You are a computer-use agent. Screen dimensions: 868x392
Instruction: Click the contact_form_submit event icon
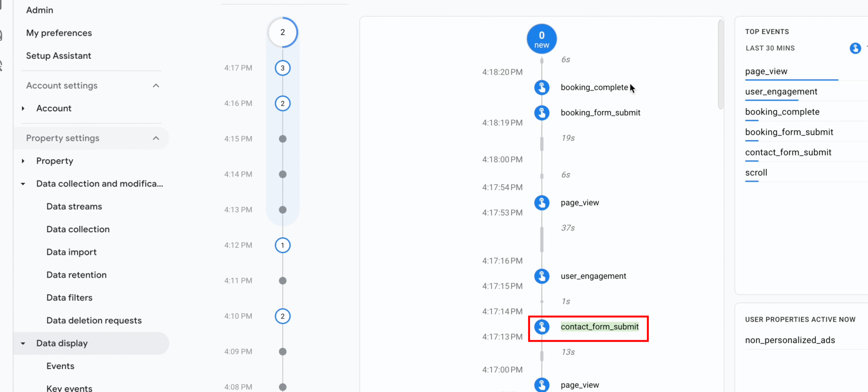541,327
